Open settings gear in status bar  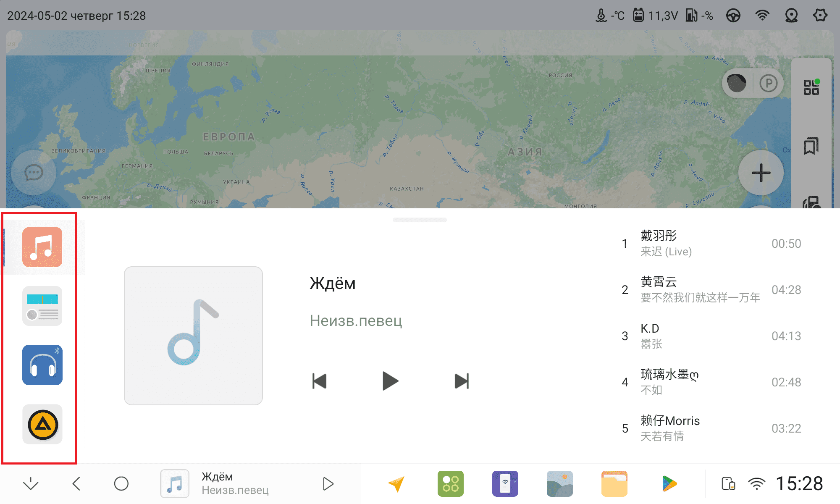820,16
